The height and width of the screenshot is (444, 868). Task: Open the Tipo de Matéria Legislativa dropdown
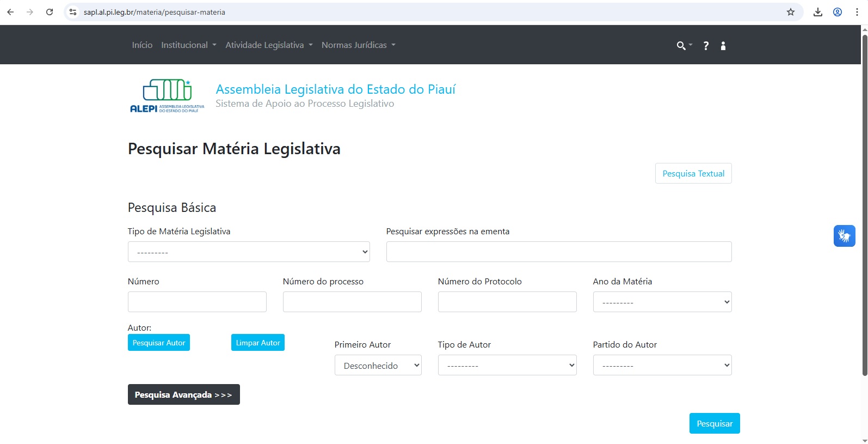point(249,252)
